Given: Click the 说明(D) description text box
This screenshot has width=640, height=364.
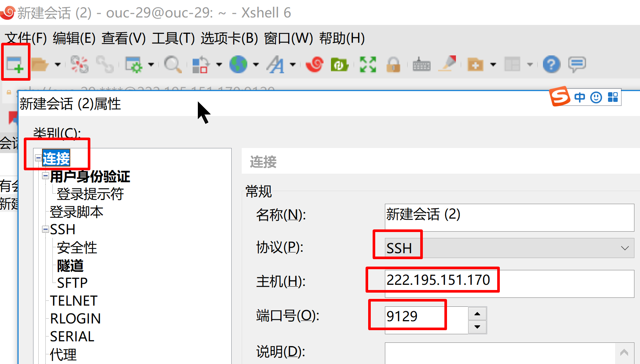Looking at the screenshot, I should 500,353.
